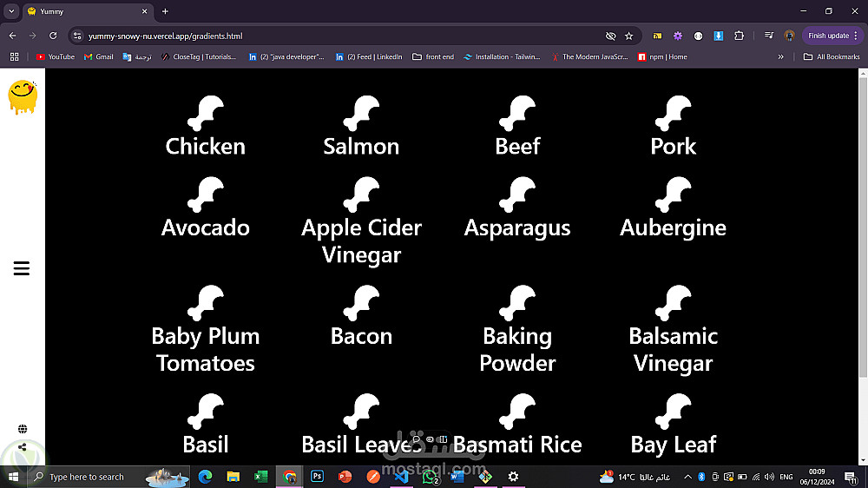This screenshot has height=488, width=868.
Task: Click the Windows taskbar search box
Action: (x=109, y=477)
